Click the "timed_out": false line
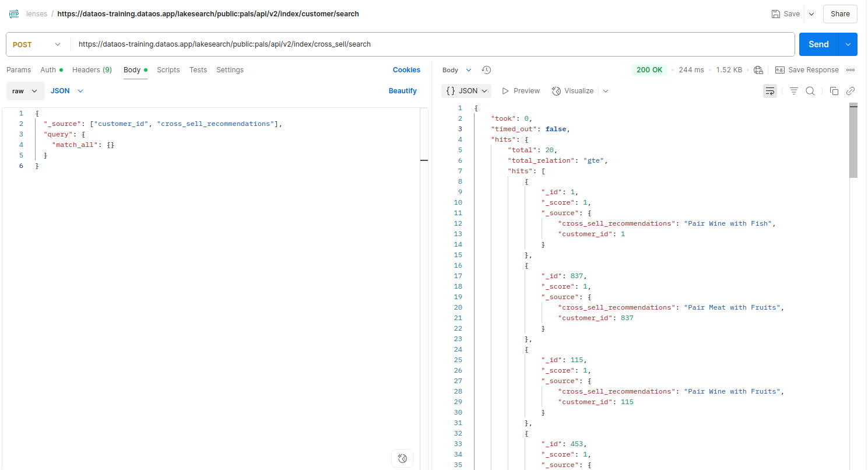Viewport: 868px width, 470px height. tap(530, 129)
